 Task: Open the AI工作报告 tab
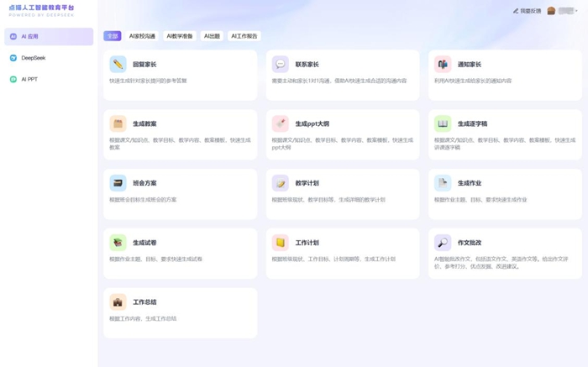coord(244,36)
